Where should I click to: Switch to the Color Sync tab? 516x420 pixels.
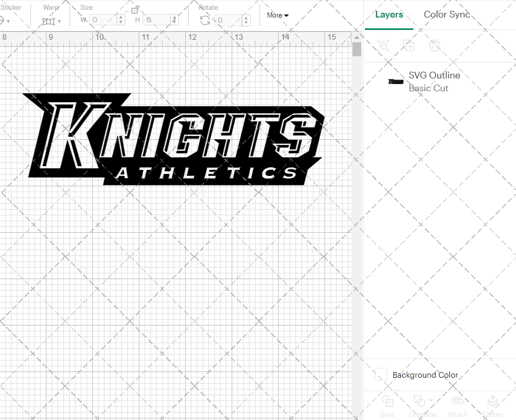click(447, 14)
